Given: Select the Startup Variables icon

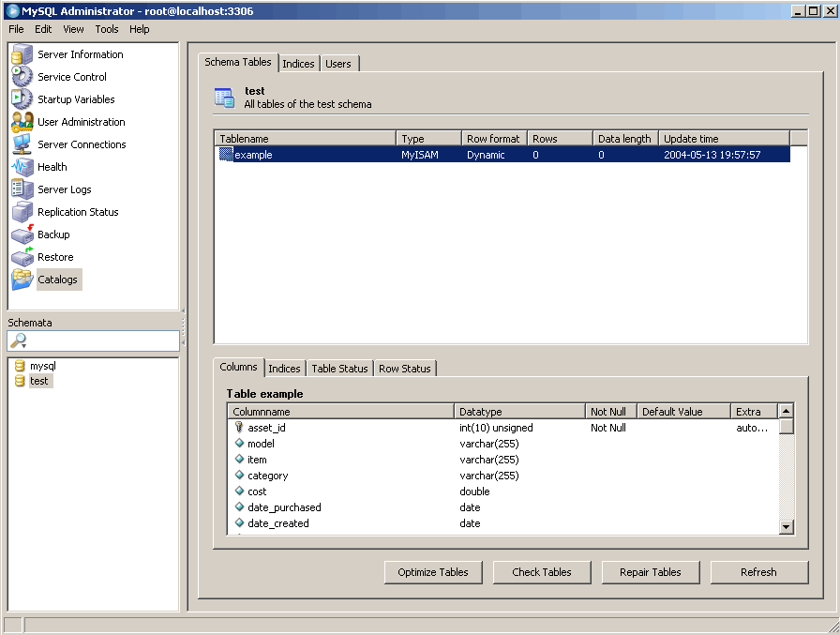Looking at the screenshot, I should 22,99.
